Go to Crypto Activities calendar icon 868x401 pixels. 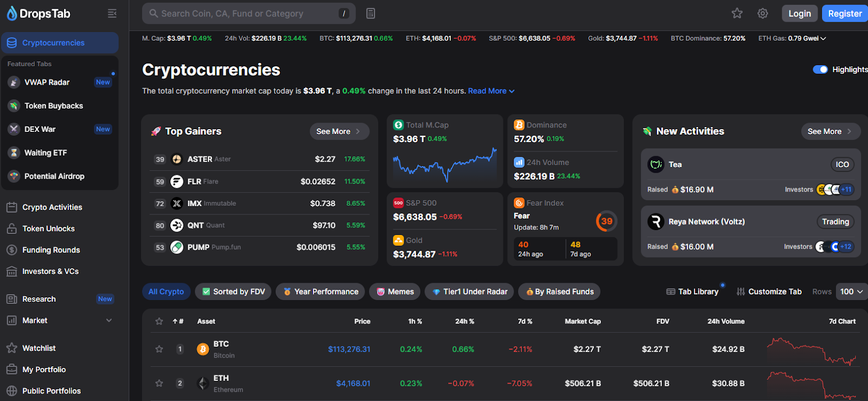pyautogui.click(x=11, y=207)
